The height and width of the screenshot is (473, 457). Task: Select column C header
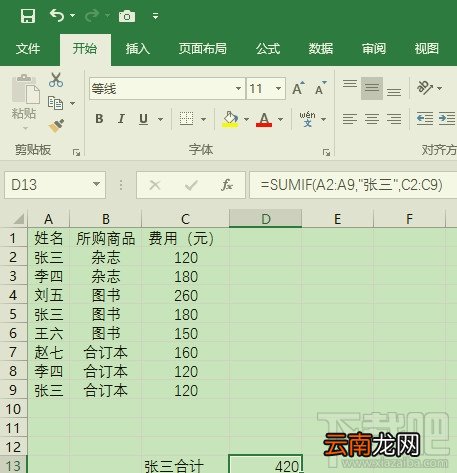pyautogui.click(x=185, y=219)
